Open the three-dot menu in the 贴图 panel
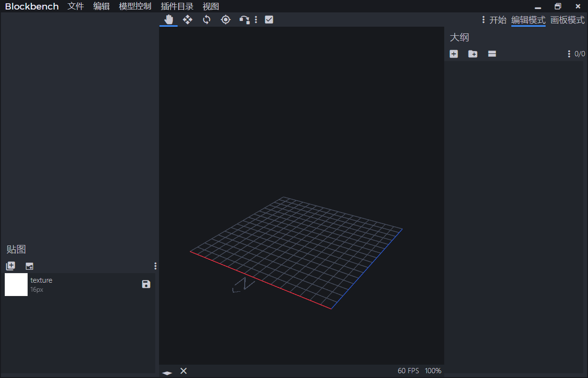This screenshot has height=378, width=588. [155, 266]
